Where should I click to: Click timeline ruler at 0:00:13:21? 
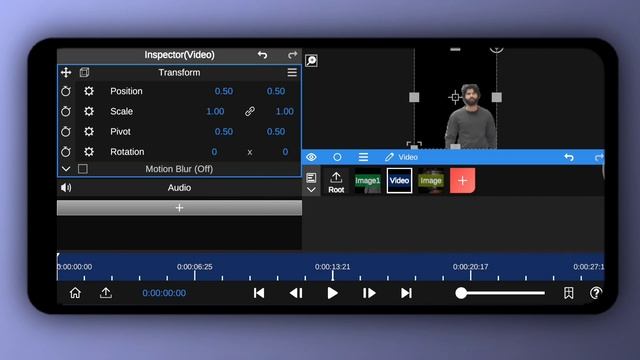[x=332, y=267]
